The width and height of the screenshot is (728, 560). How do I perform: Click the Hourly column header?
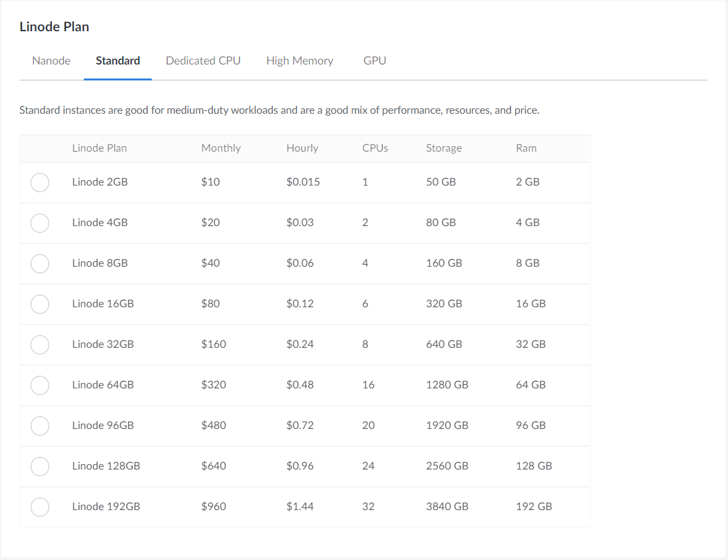coord(302,148)
